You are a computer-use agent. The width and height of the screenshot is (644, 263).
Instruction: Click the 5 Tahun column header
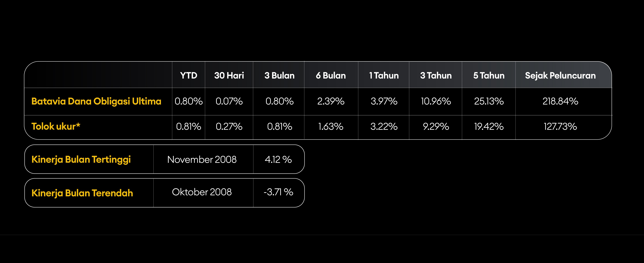coord(489,75)
